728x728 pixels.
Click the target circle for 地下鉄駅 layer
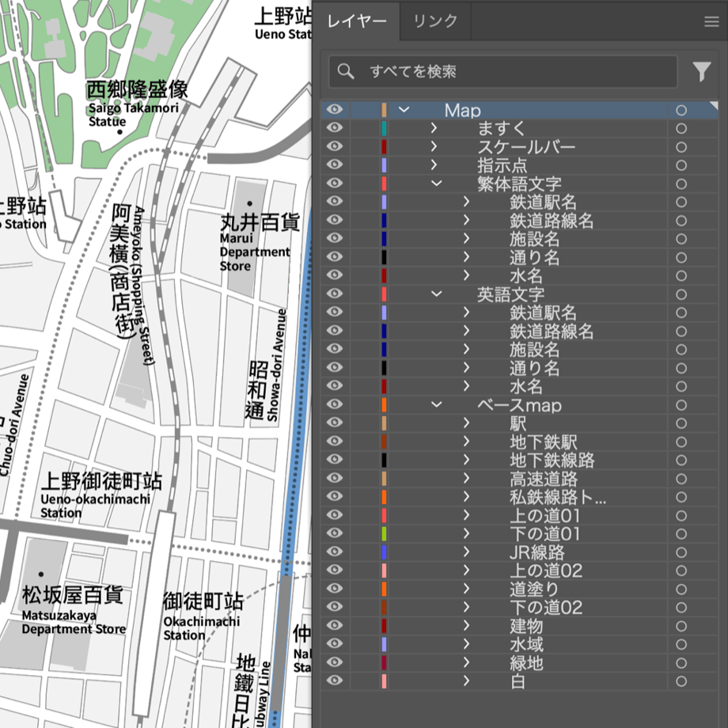point(681,442)
